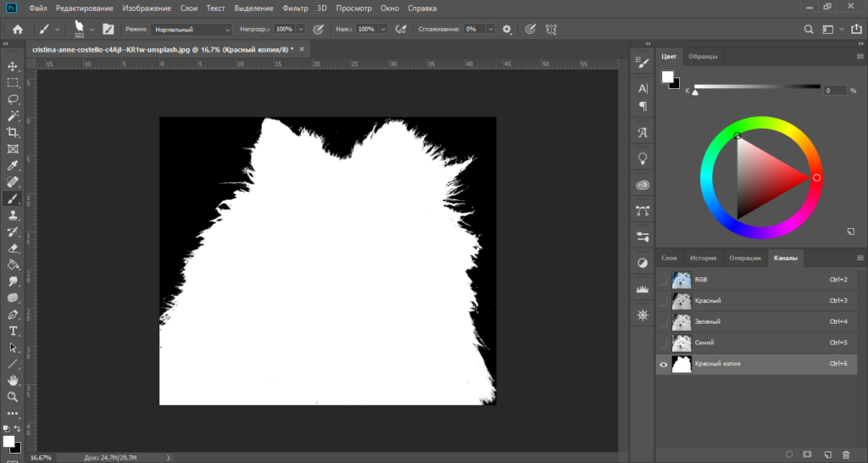This screenshot has width=868, height=463.
Task: Open the brush preset picker dropdown
Action: (x=92, y=29)
